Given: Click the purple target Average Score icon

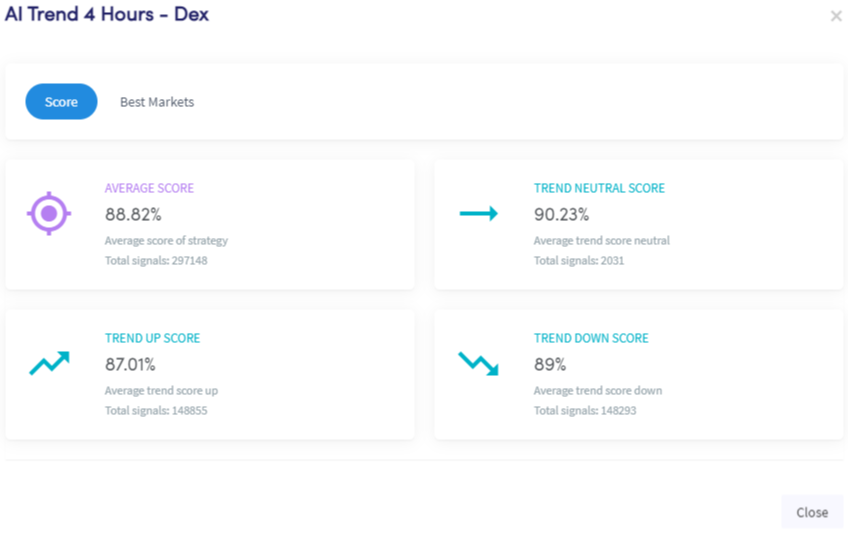Looking at the screenshot, I should pos(49,213).
